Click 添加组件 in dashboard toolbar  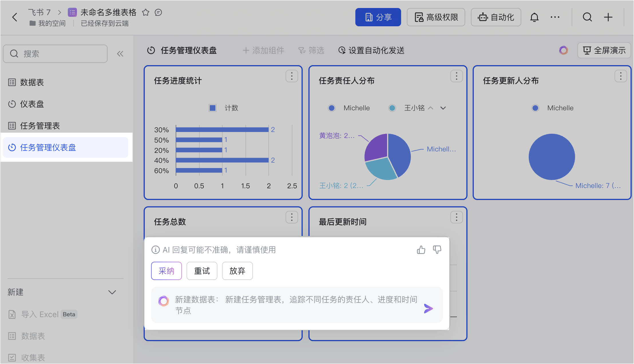pyautogui.click(x=263, y=51)
